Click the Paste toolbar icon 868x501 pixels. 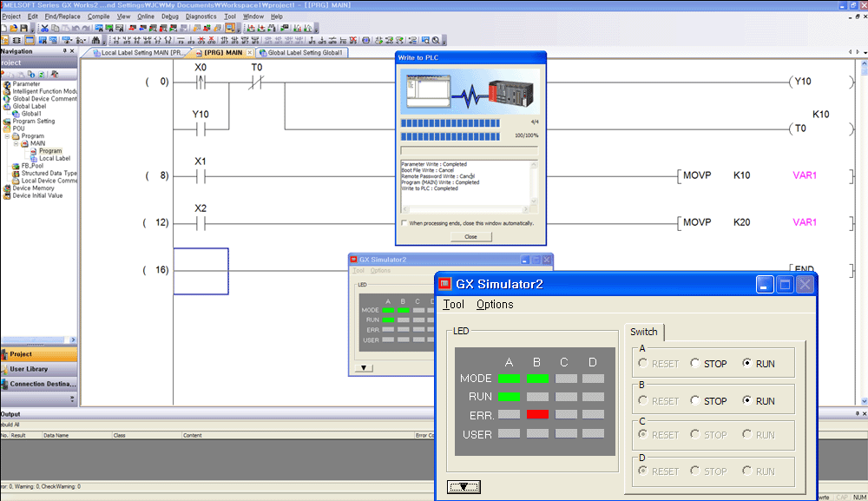tap(66, 29)
